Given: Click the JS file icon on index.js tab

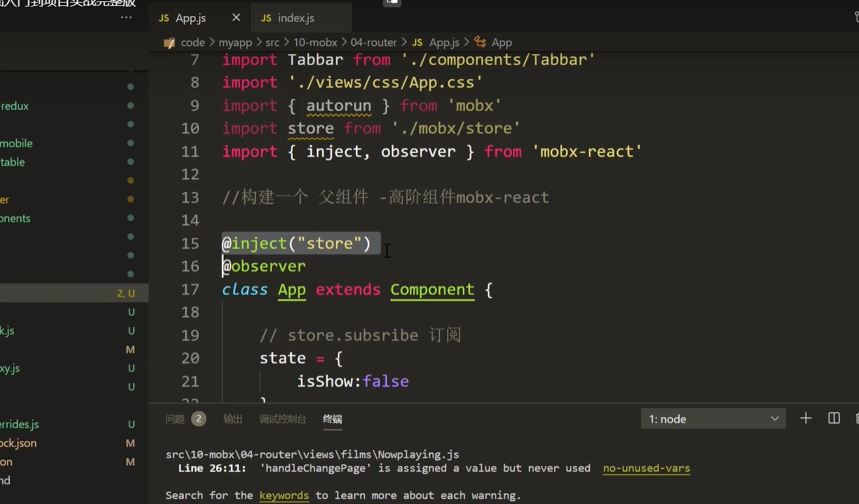Looking at the screenshot, I should (266, 18).
